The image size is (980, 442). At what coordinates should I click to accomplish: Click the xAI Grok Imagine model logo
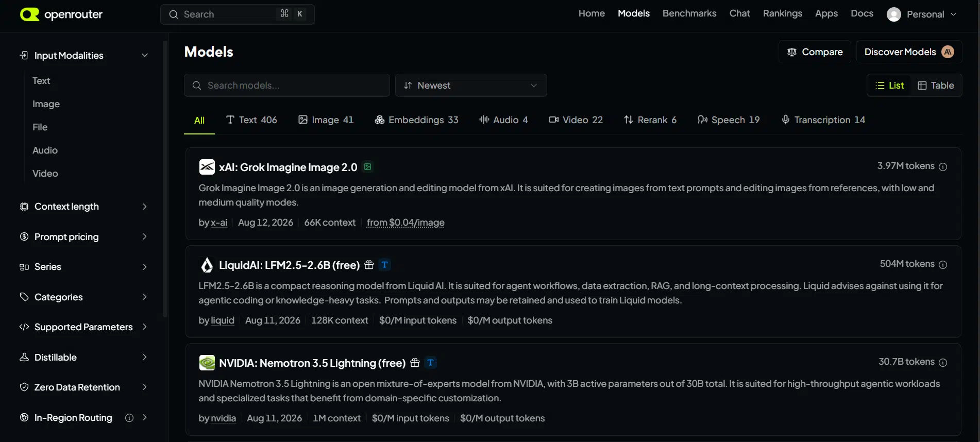click(207, 167)
